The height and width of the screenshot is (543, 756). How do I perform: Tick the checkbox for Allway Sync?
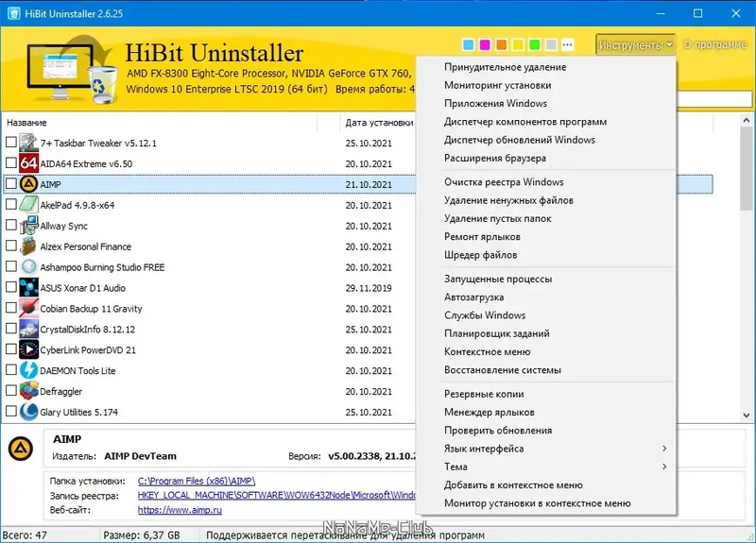(x=11, y=225)
